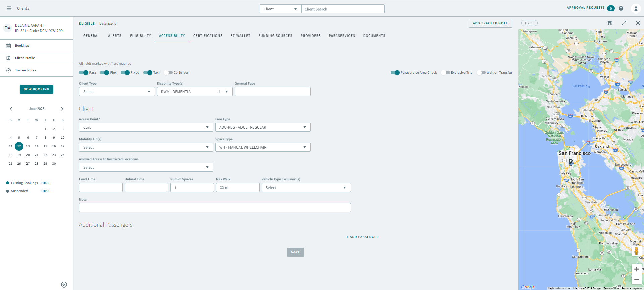Open Vehicle Type Exclusion(s) dropdown
Image resolution: width=644 pixels, height=290 pixels.
point(306,188)
